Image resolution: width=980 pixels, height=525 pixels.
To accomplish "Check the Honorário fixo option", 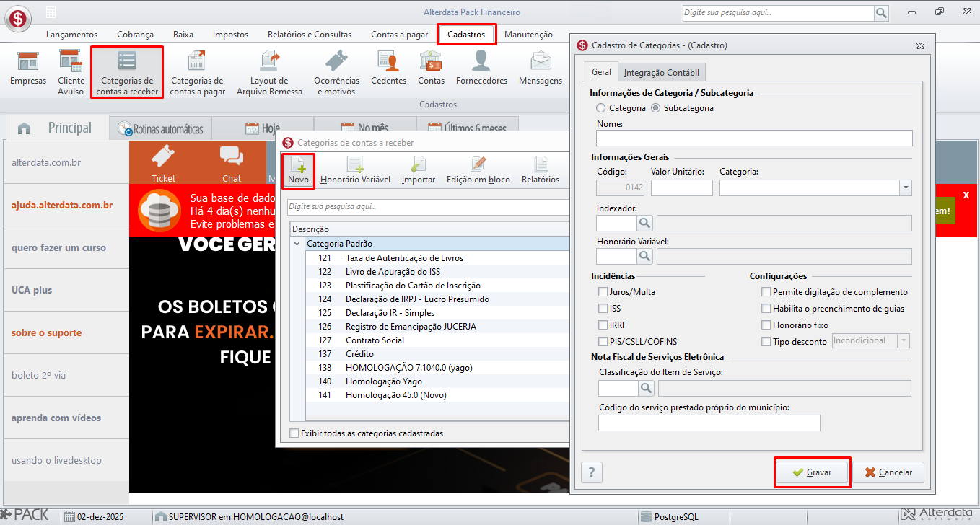I will pos(766,325).
